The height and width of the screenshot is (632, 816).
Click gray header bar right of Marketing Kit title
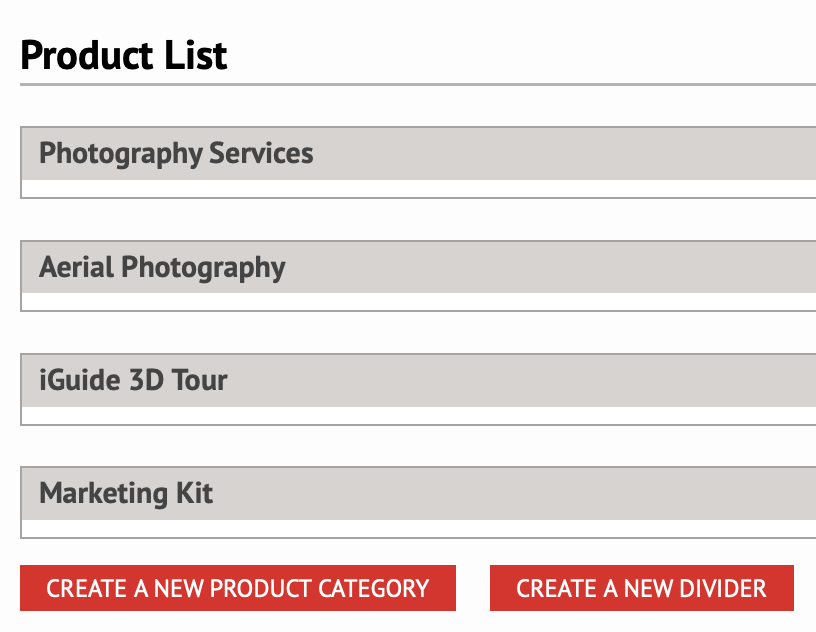point(514,494)
